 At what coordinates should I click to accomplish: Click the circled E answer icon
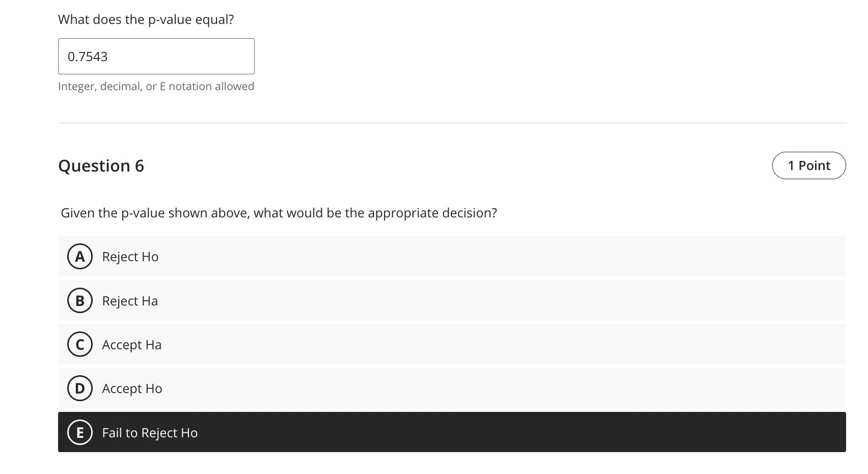click(x=80, y=432)
